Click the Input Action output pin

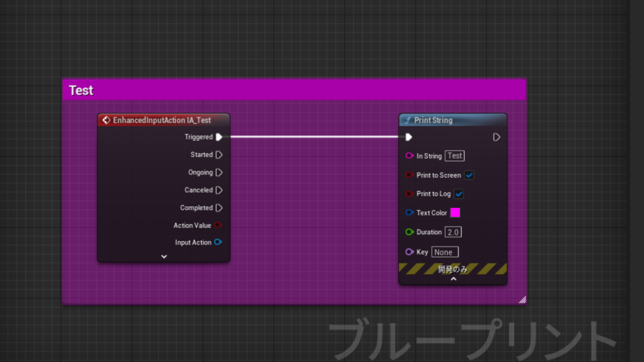pyautogui.click(x=218, y=242)
